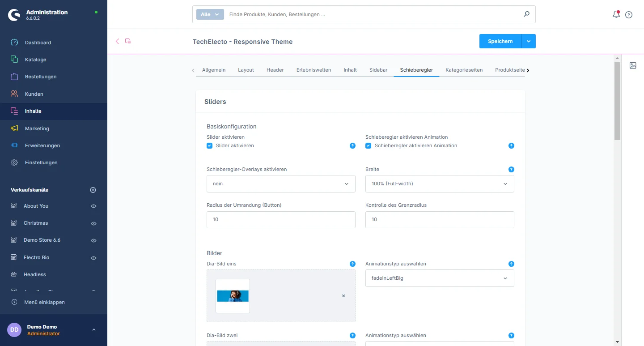
Task: Click the help question mark icon in header
Action: click(x=629, y=15)
